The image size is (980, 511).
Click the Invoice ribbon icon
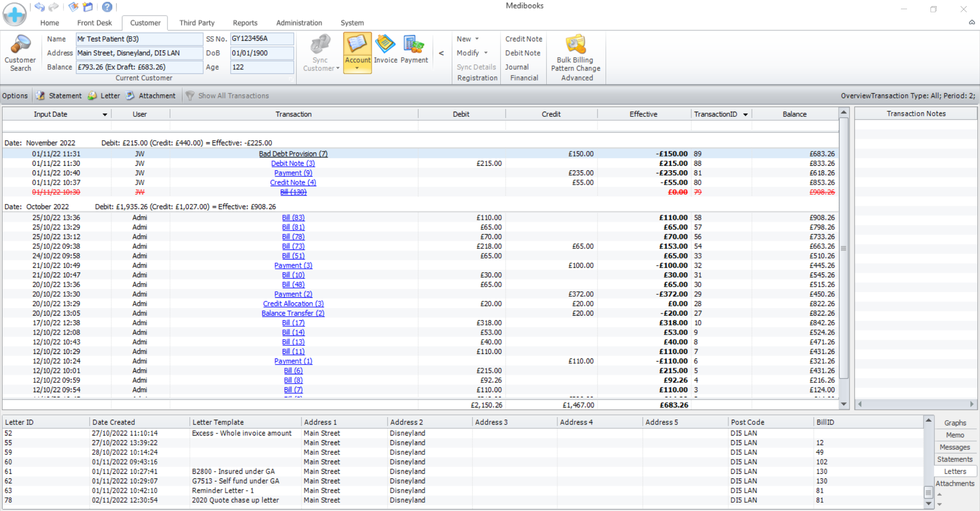click(385, 49)
